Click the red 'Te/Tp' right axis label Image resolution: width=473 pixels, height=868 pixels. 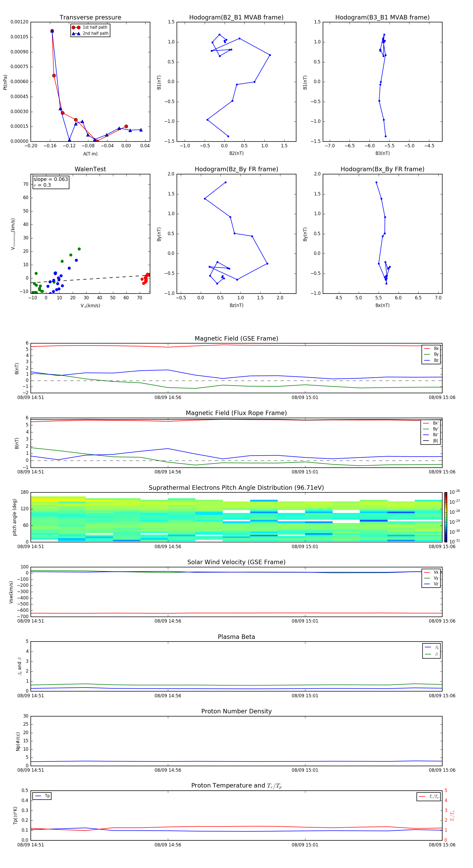(x=452, y=815)
